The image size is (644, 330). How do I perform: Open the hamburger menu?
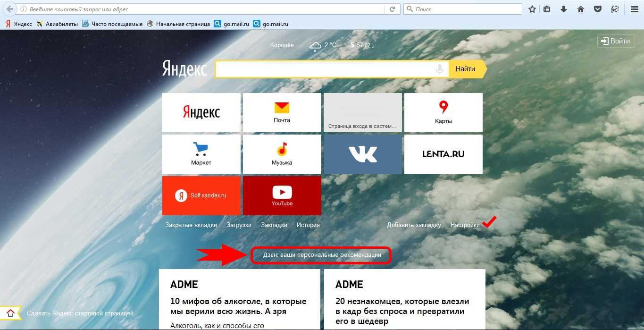(x=634, y=9)
